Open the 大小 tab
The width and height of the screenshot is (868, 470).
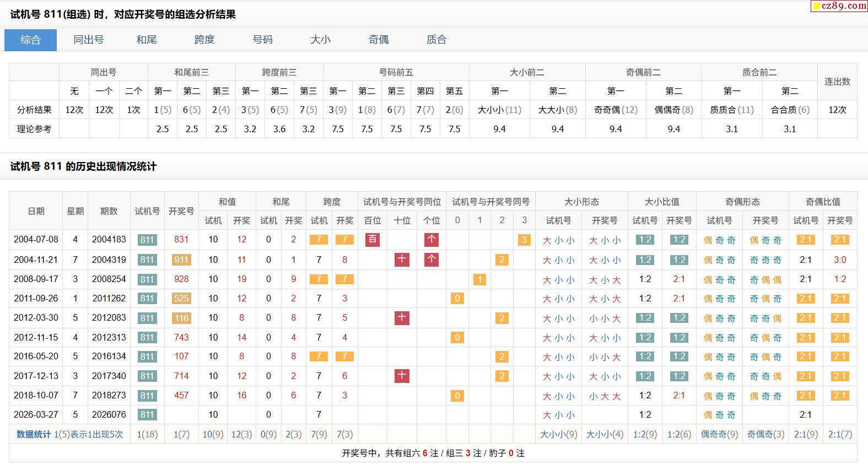click(x=320, y=40)
